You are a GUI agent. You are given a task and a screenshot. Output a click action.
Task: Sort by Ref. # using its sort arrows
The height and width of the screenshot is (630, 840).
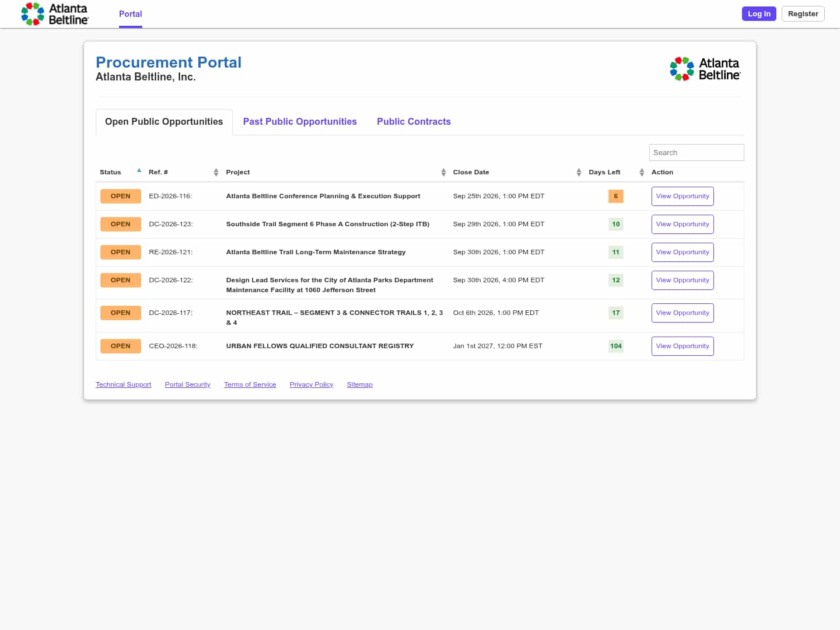coord(216,172)
